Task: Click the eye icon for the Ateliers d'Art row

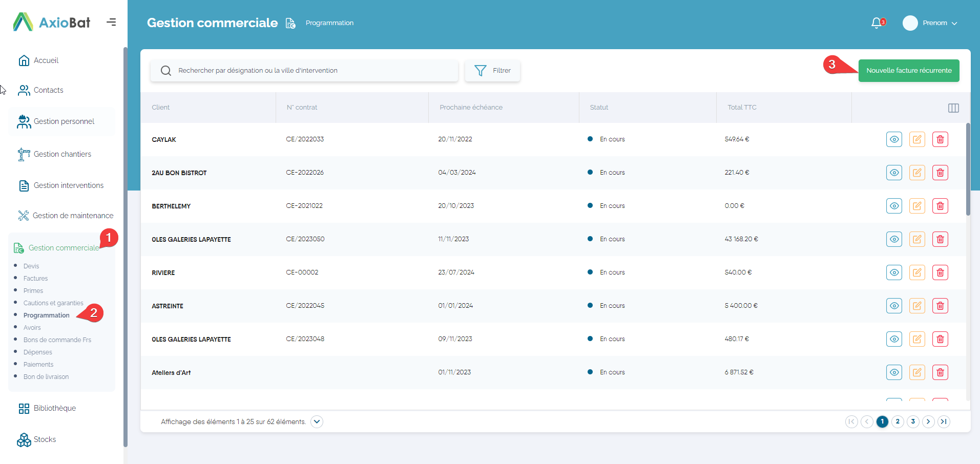Action: (894, 372)
